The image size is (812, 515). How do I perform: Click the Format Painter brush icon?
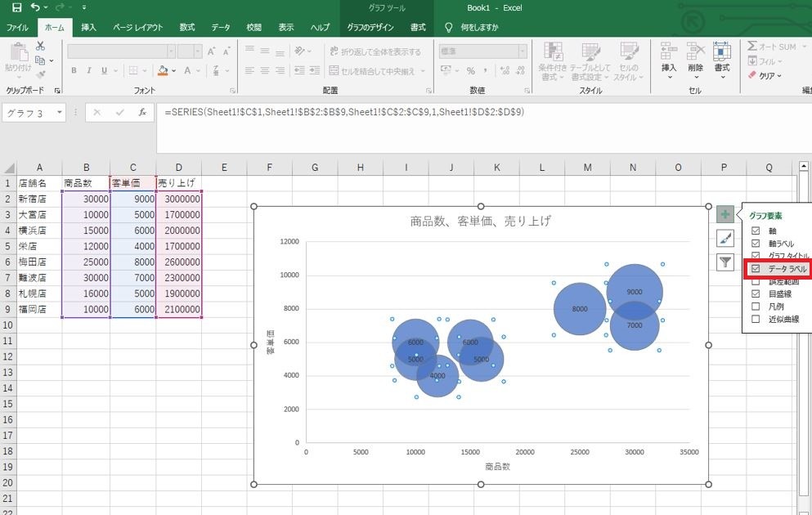40,74
